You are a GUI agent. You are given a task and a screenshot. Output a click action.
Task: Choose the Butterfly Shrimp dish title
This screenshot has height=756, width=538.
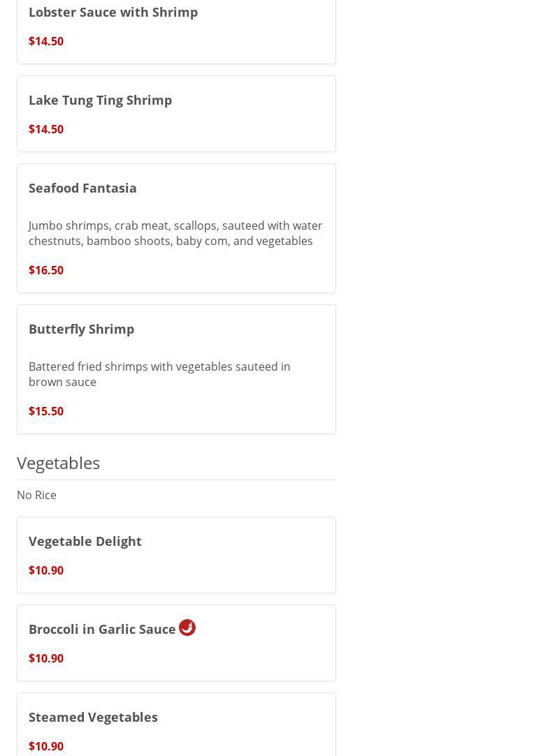click(x=81, y=329)
